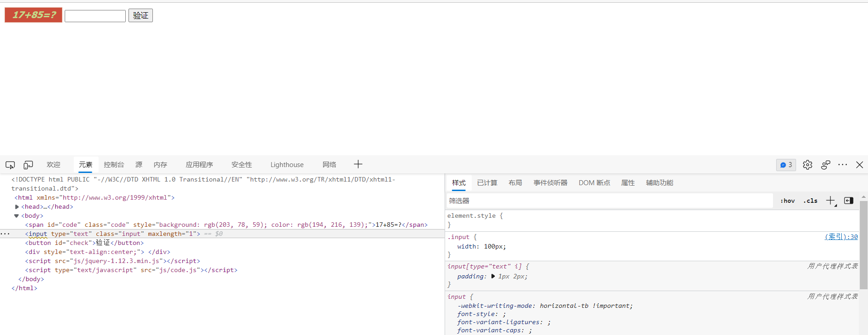Open the 应用程序 tab
The image size is (868, 335).
[x=199, y=165]
